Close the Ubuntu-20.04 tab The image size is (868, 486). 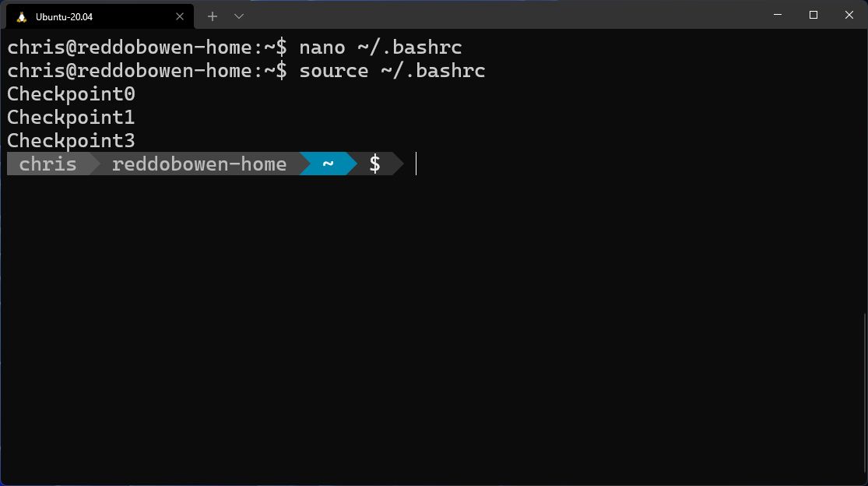click(180, 16)
